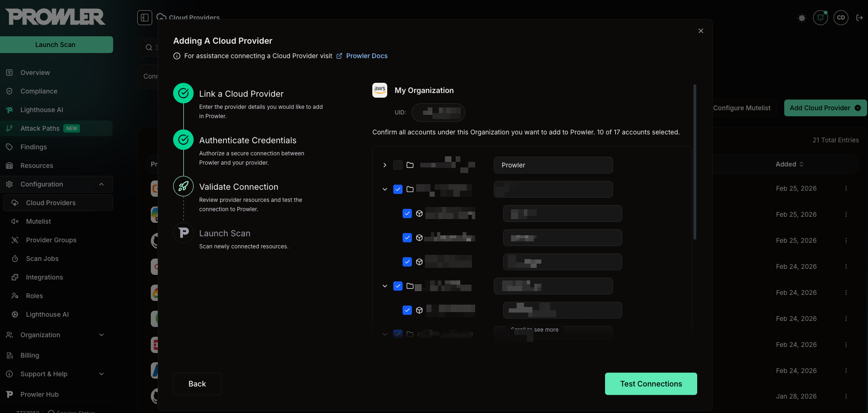The width and height of the screenshot is (868, 413).
Task: Collapse the second folder row chevron
Action: coord(385,189)
